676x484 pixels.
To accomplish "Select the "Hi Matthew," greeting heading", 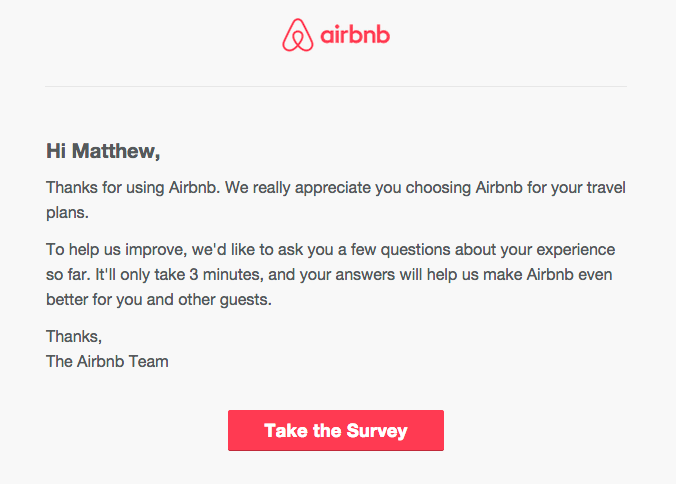I will [x=103, y=151].
